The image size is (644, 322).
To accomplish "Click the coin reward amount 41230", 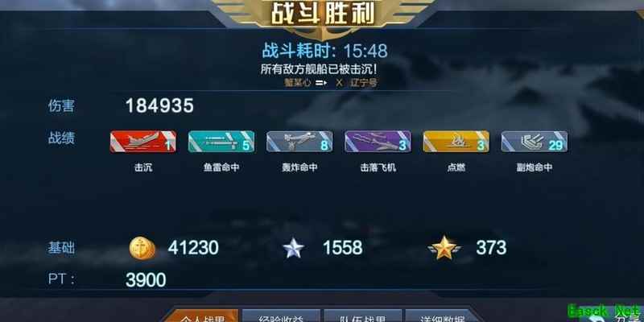I will (x=193, y=248).
